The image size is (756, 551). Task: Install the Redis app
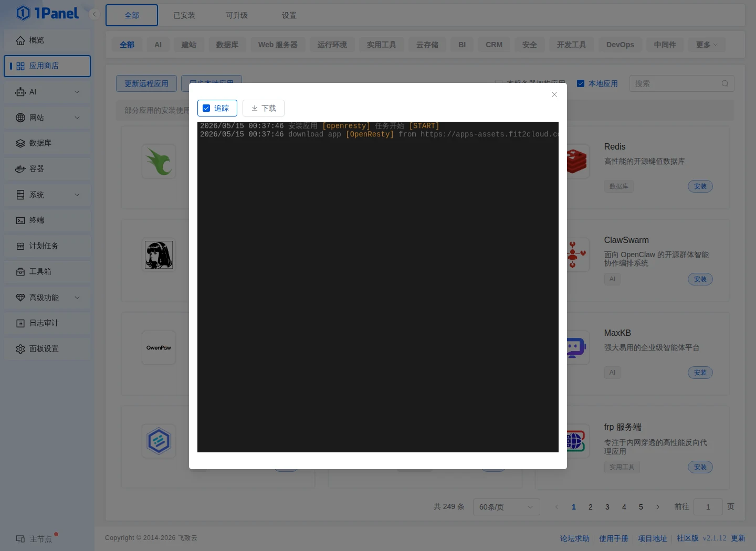(x=700, y=186)
